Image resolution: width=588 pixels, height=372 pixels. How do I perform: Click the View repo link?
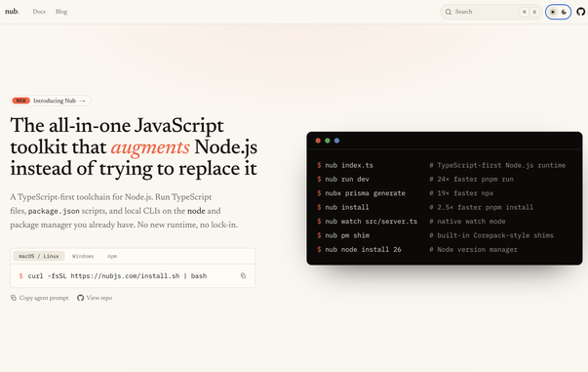99,298
